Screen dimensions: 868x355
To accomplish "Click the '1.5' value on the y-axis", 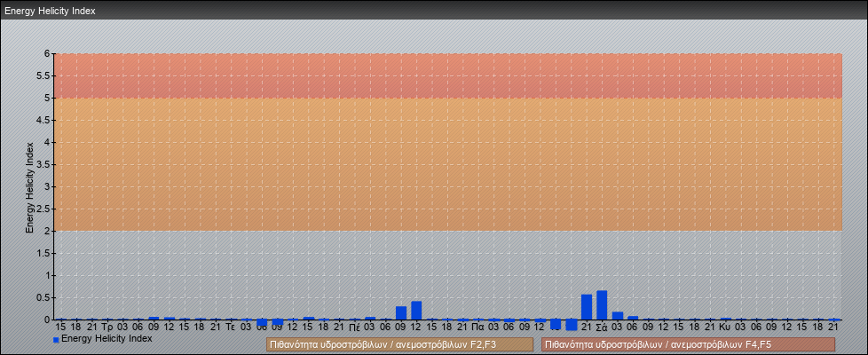I will coord(43,253).
